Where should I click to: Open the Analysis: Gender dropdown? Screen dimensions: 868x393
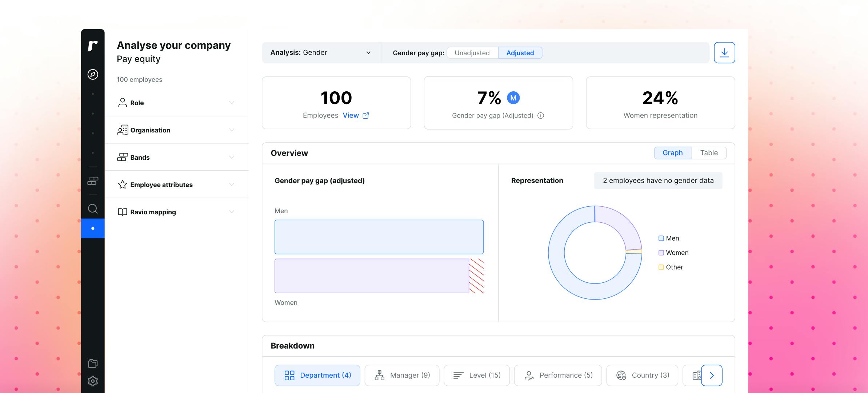pos(321,53)
